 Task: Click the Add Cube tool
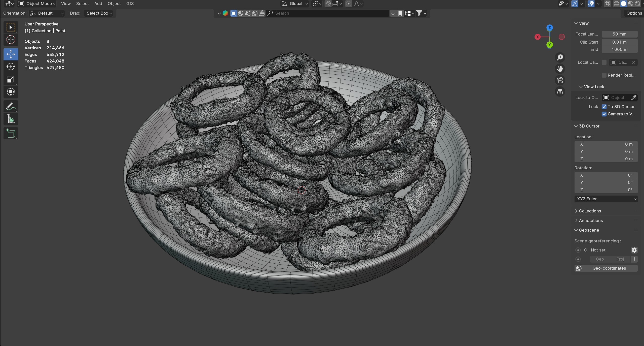[11, 134]
